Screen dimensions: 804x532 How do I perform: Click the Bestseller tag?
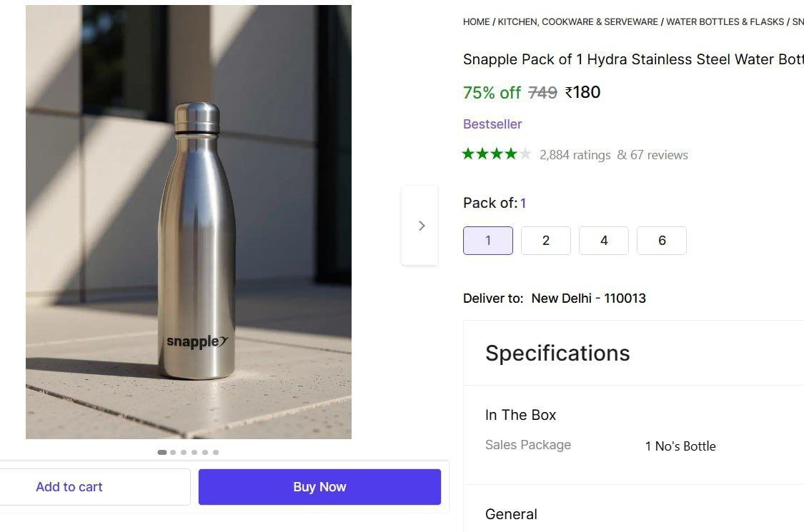[x=492, y=124]
